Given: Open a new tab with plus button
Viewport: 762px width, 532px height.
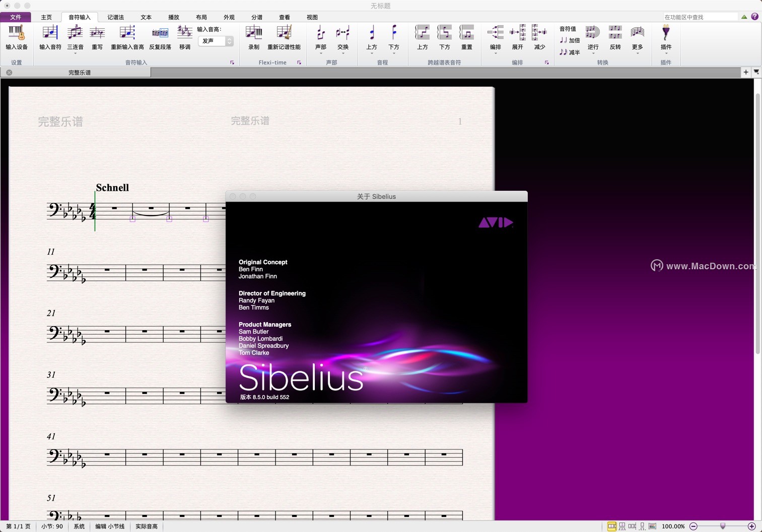Looking at the screenshot, I should [746, 72].
